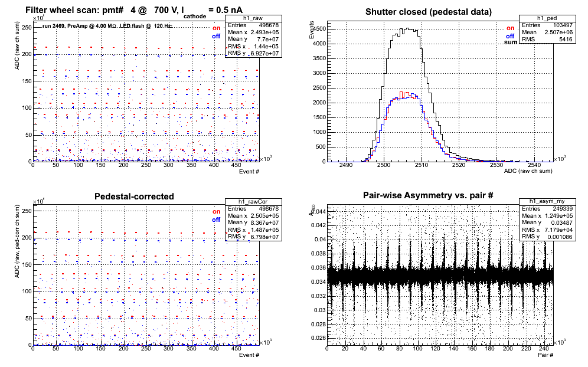Select the h1_asym_my statistics box header
Image resolution: width=588 pixels, height=367 pixels.
click(x=547, y=202)
